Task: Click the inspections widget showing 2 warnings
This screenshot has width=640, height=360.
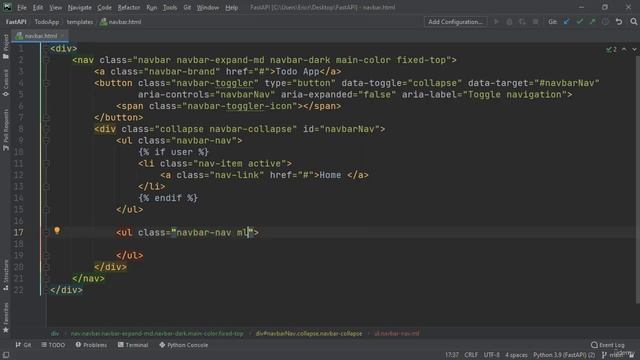Action: 611,49
